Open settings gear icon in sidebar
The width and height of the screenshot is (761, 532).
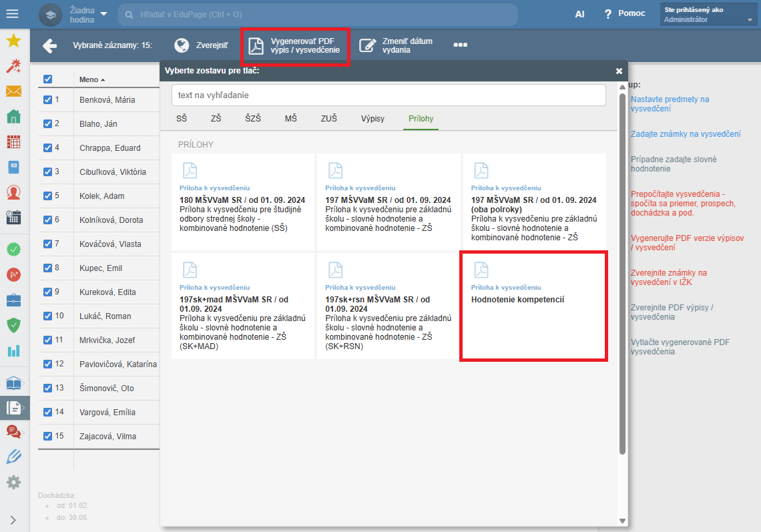[x=13, y=482]
